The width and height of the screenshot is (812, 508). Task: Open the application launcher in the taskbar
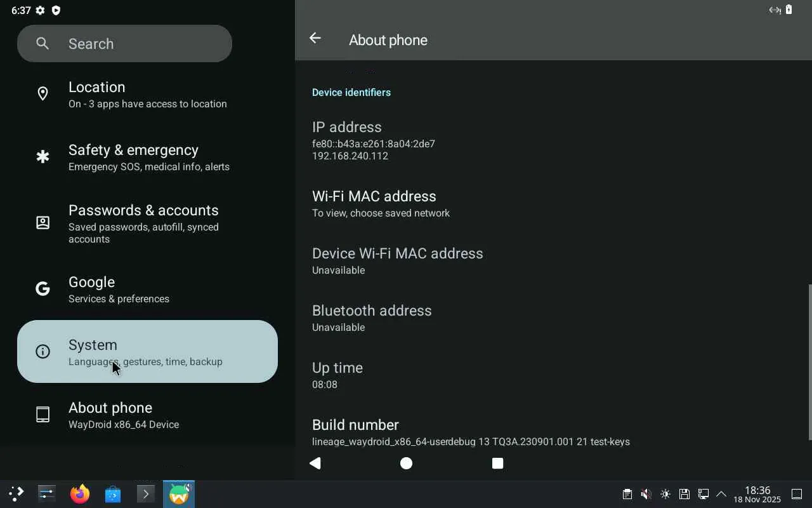click(16, 494)
